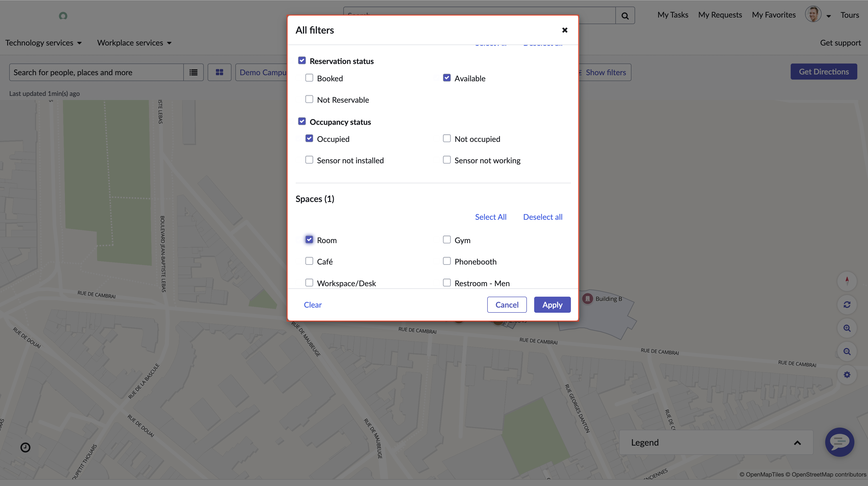Open My Requests

[x=720, y=15]
